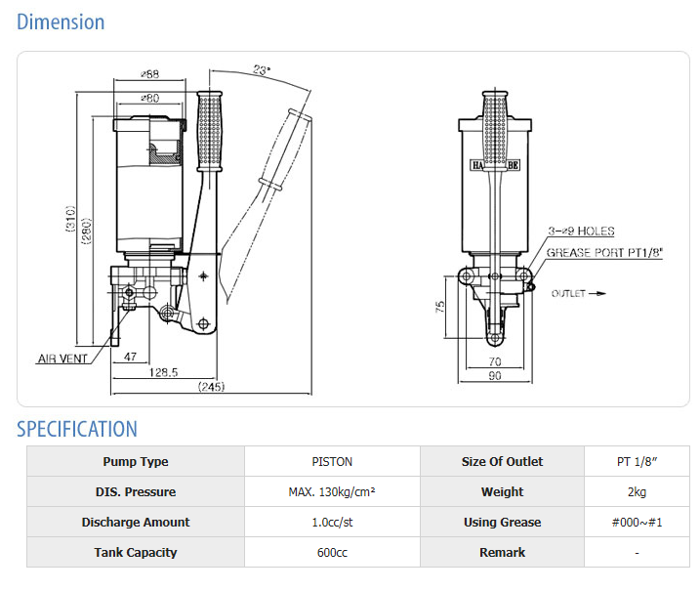The width and height of the screenshot is (700, 591).
Task: Click the (245) overall width dimension
Action: point(211,387)
